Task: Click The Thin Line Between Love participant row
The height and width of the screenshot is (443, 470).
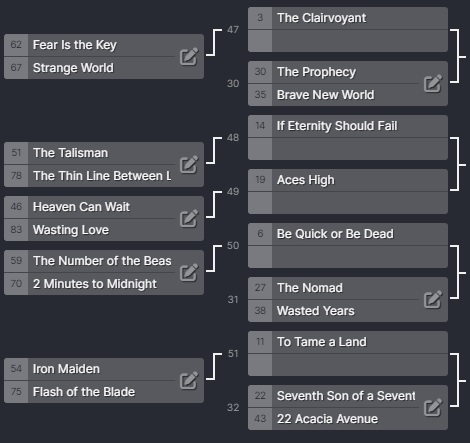Action: (x=90, y=176)
